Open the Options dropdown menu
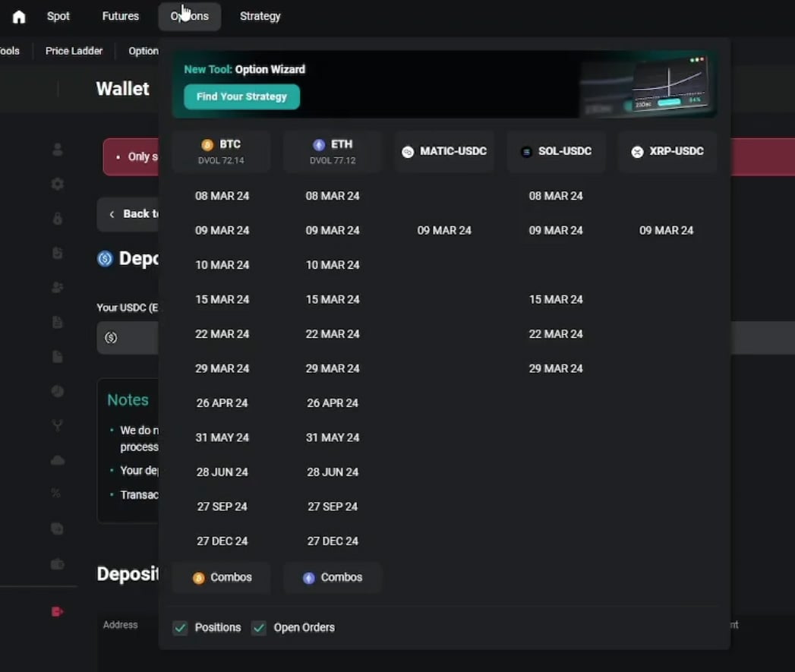795x672 pixels. click(190, 16)
